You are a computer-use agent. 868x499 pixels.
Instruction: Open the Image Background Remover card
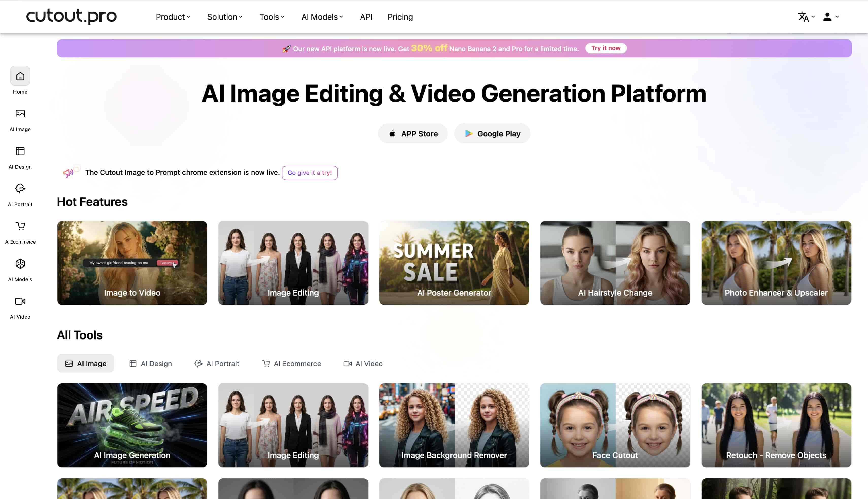tap(454, 425)
